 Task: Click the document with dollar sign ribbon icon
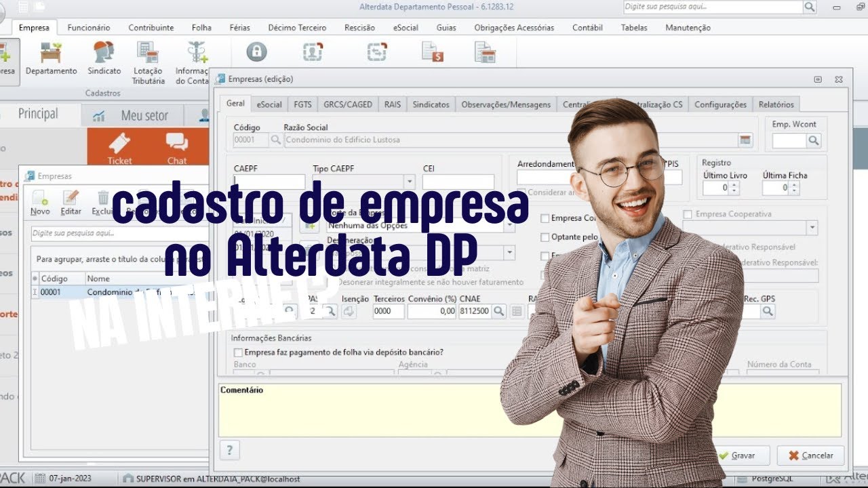pyautogui.click(x=432, y=52)
